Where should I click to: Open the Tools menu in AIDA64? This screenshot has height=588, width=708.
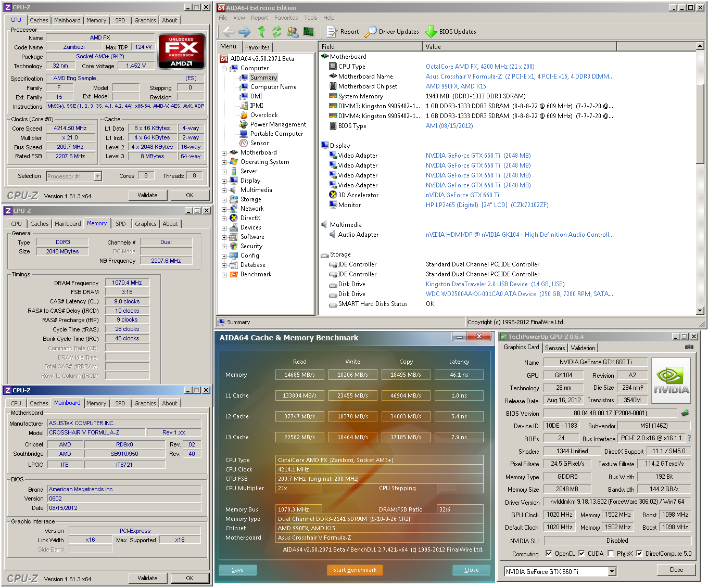coord(311,18)
